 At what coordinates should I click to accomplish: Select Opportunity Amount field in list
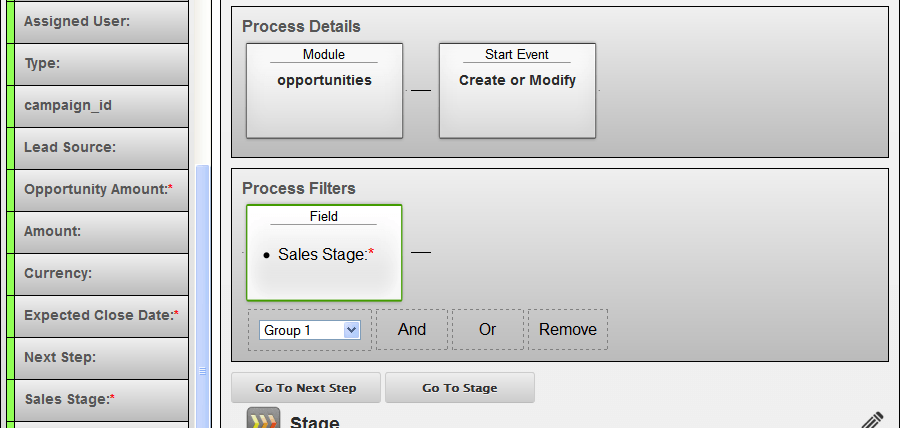click(x=101, y=190)
